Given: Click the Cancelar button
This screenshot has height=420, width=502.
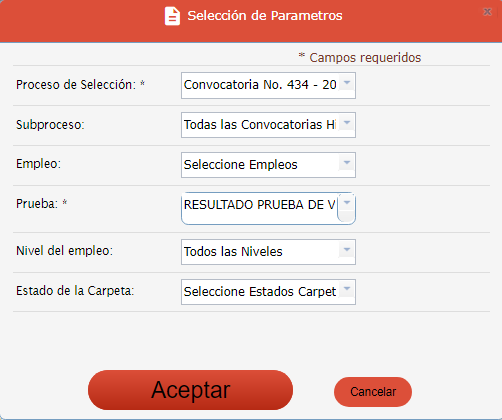Looking at the screenshot, I should pyautogui.click(x=373, y=392).
